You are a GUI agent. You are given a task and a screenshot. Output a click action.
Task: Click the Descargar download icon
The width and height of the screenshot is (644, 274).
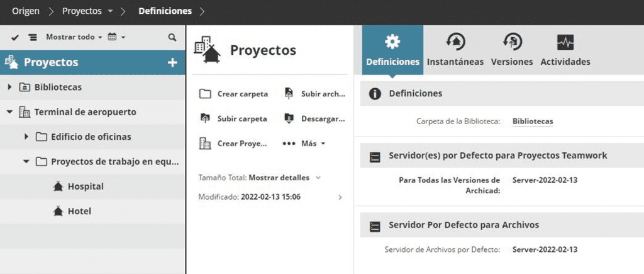click(x=289, y=118)
